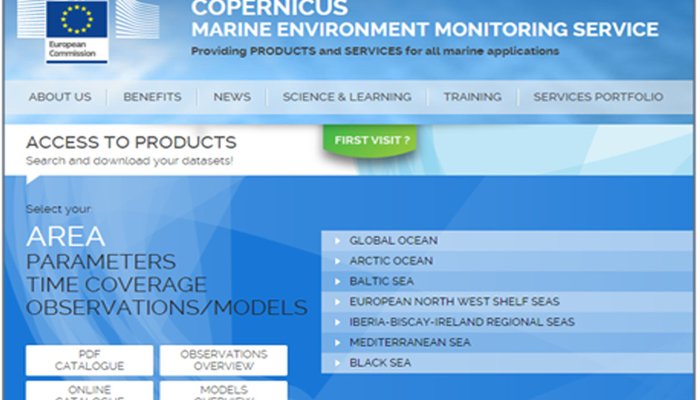Choose BLACK SEA area

click(x=507, y=363)
